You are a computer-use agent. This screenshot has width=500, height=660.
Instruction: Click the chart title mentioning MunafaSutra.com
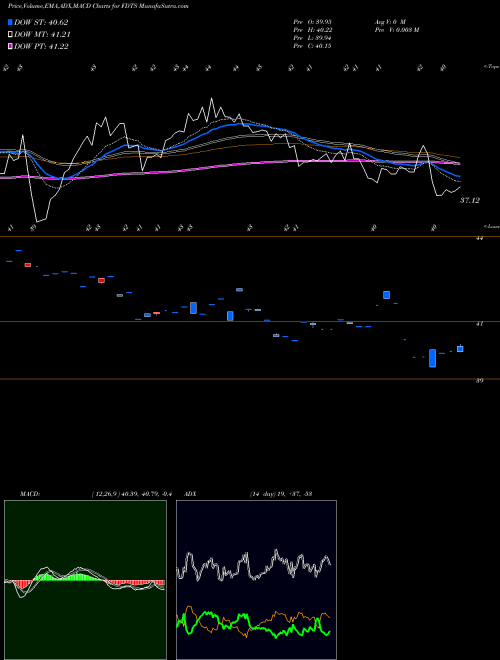[98, 6]
